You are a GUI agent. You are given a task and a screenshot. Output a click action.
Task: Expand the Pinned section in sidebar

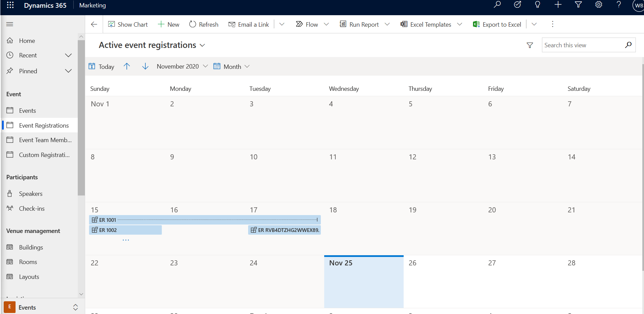click(x=68, y=71)
